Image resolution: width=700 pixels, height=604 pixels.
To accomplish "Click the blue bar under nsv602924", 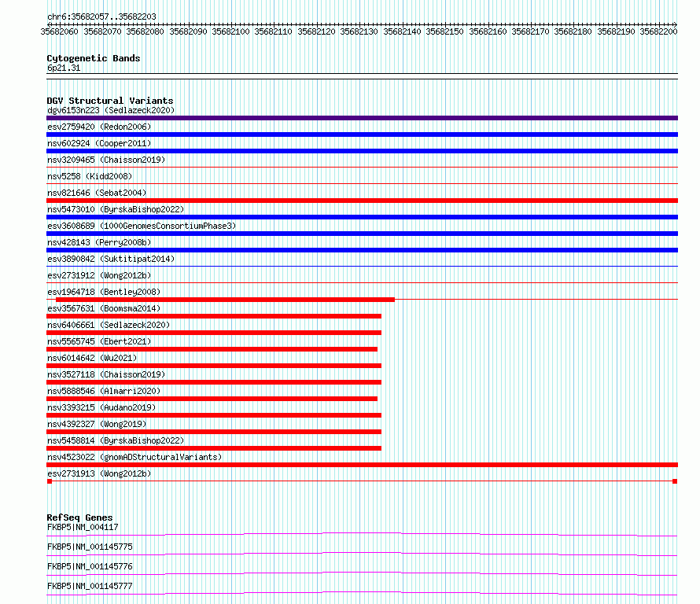I will (362, 151).
